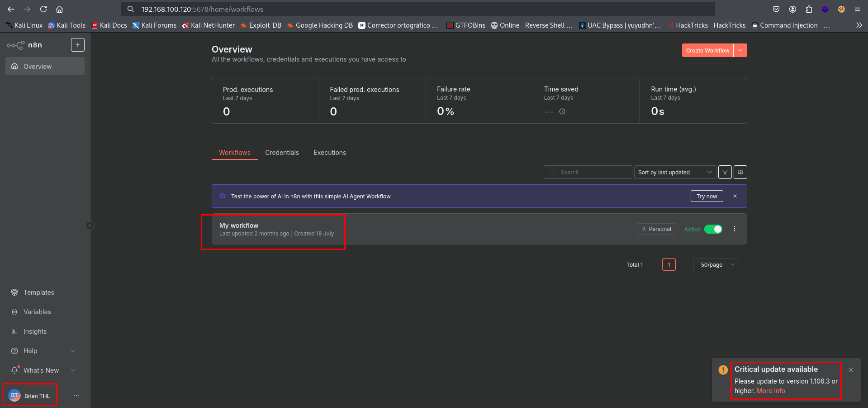Switch to the Executions tab
The image size is (868, 408).
(x=330, y=153)
